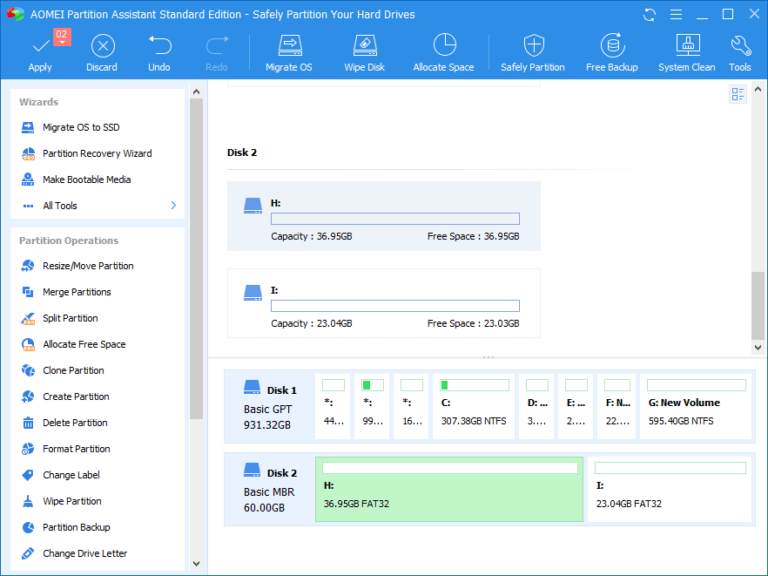This screenshot has width=768, height=576.
Task: Open Safely Partition shield icon
Action: [533, 46]
